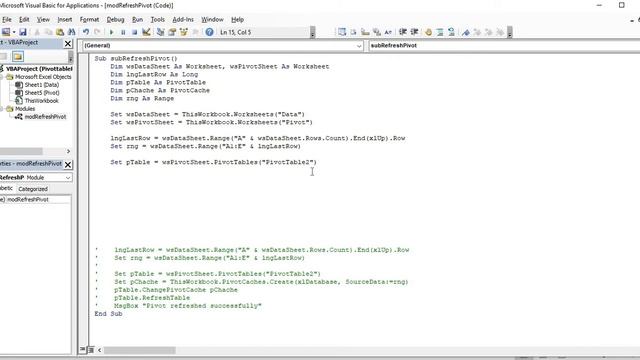The width and height of the screenshot is (640, 360).
Task: Switch to Full Module View at bottom left
Action: pos(91,350)
